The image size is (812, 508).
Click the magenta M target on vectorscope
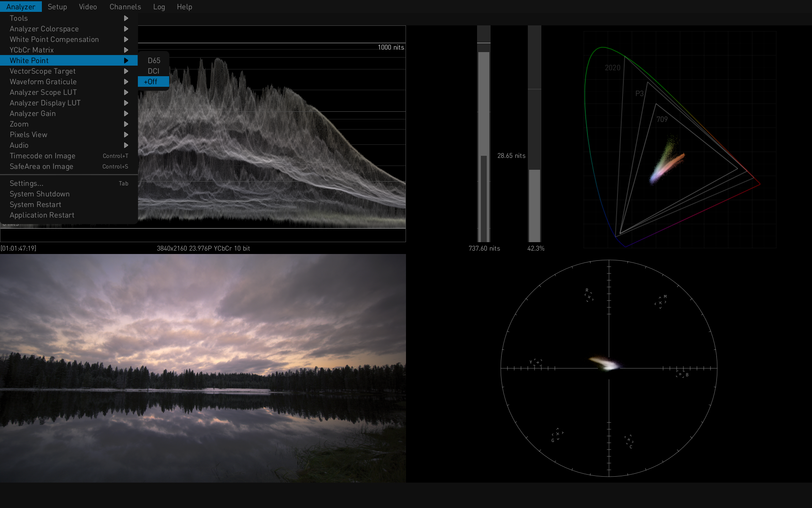point(660,303)
